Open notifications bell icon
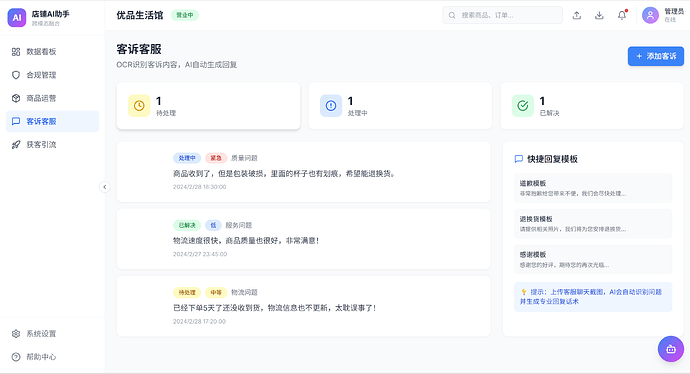The height and width of the screenshot is (374, 690). pyautogui.click(x=622, y=15)
